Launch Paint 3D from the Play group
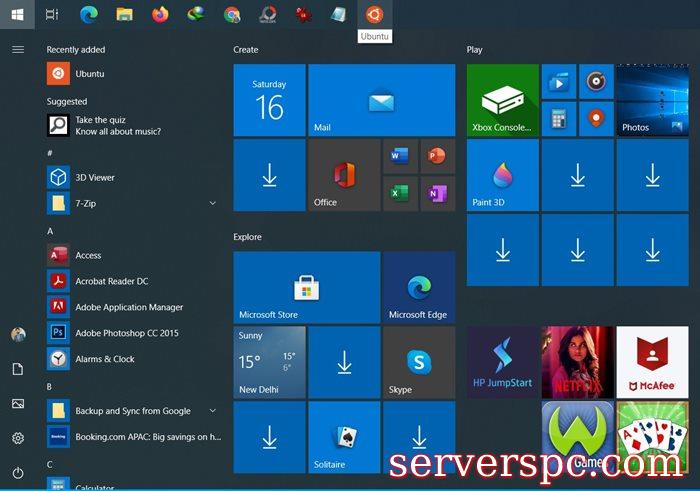700x491 pixels. tap(502, 175)
